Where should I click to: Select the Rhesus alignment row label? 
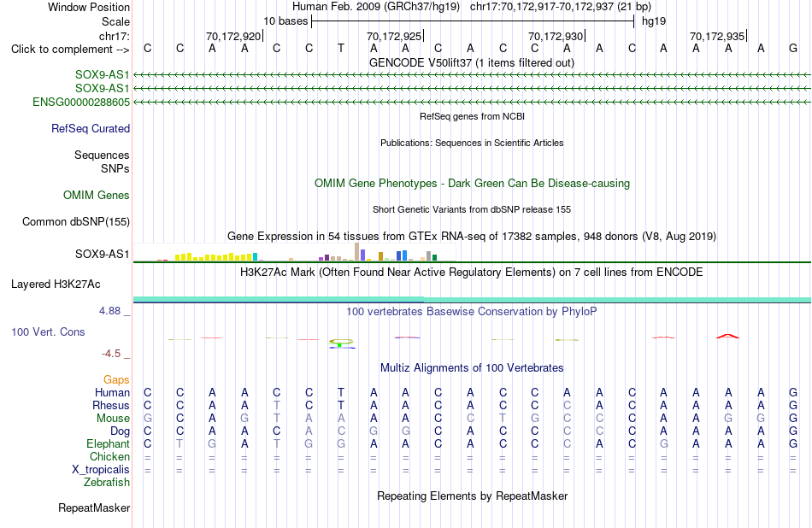pyautogui.click(x=111, y=405)
